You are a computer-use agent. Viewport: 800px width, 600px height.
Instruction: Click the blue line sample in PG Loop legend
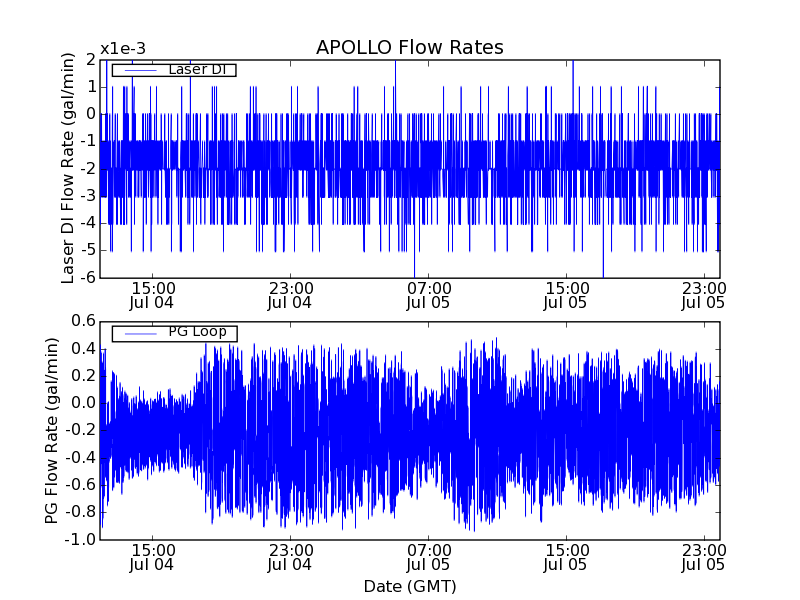(140, 334)
